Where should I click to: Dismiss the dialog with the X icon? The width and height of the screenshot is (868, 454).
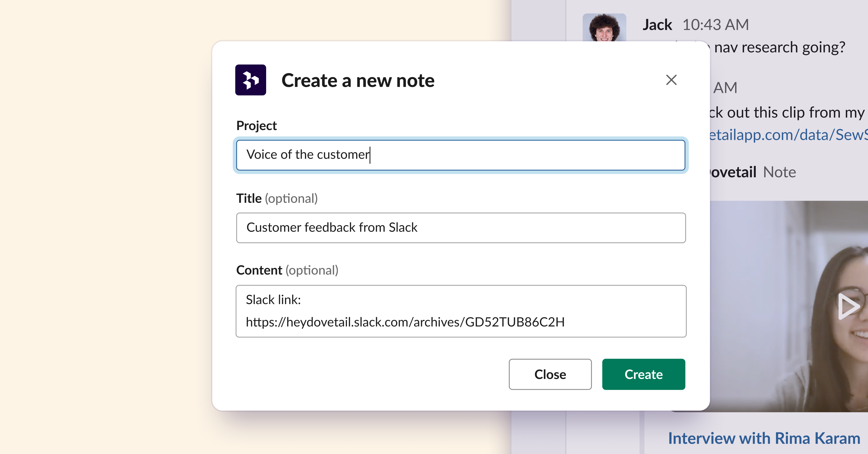671,80
